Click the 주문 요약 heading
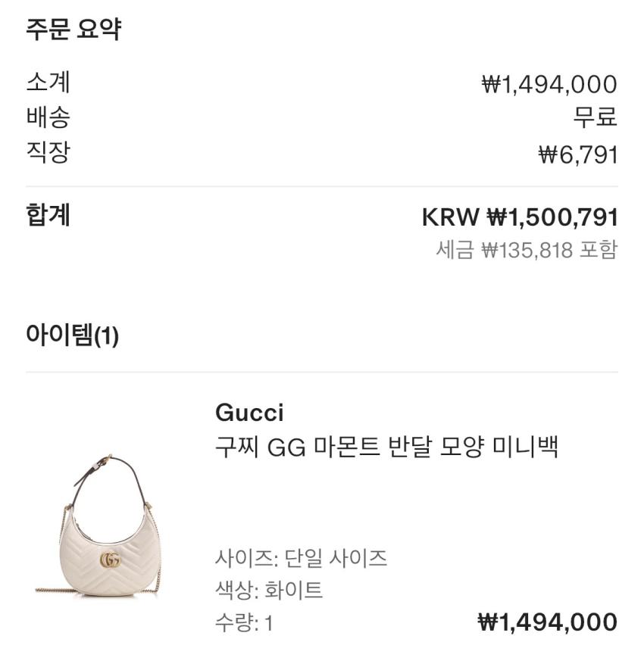Image resolution: width=644 pixels, height=661 pixels. (x=73, y=30)
